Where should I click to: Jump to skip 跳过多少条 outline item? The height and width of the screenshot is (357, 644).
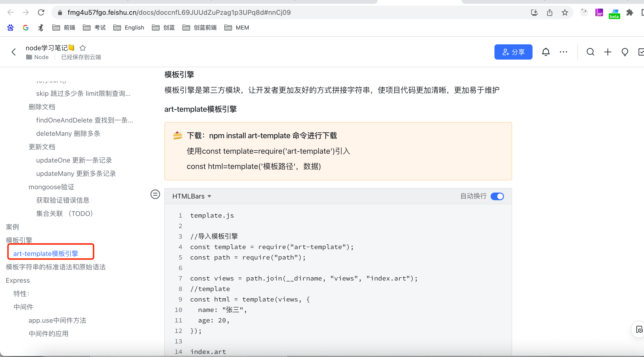[83, 93]
